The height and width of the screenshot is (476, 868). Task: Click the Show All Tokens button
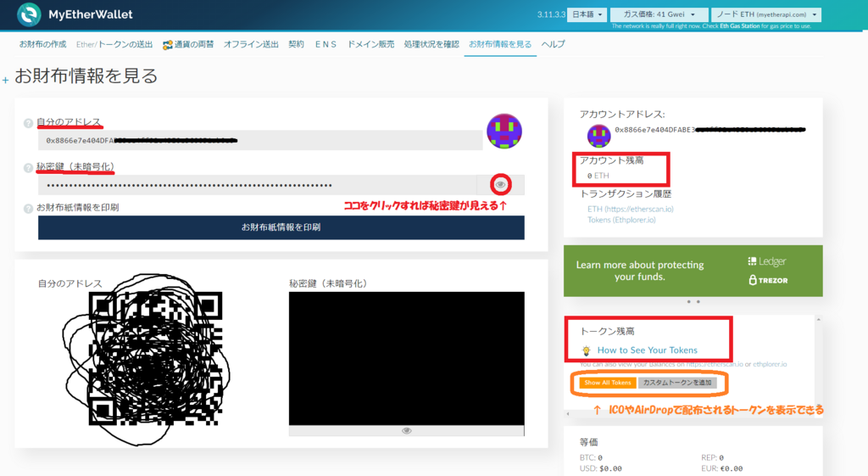coord(607,383)
